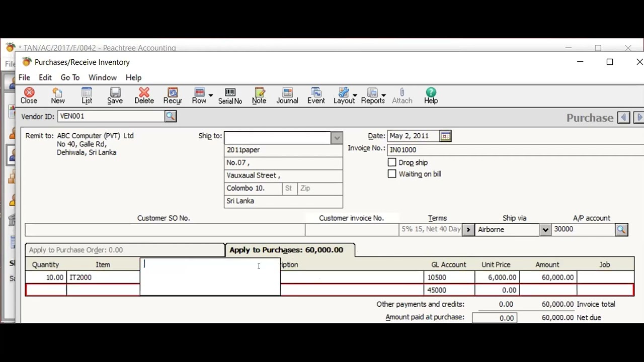The image size is (644, 362).
Task: Open the Ship via Airborne dropdown
Action: point(545,230)
